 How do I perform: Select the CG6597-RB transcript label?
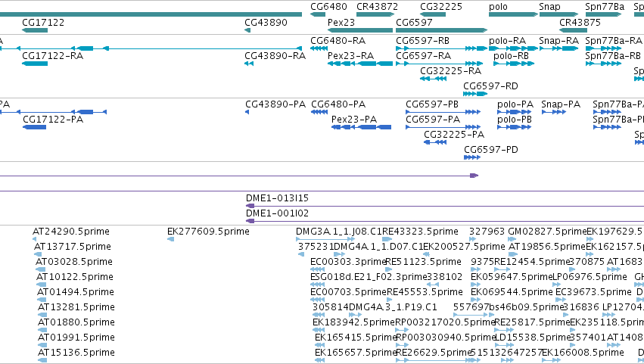tap(422, 40)
